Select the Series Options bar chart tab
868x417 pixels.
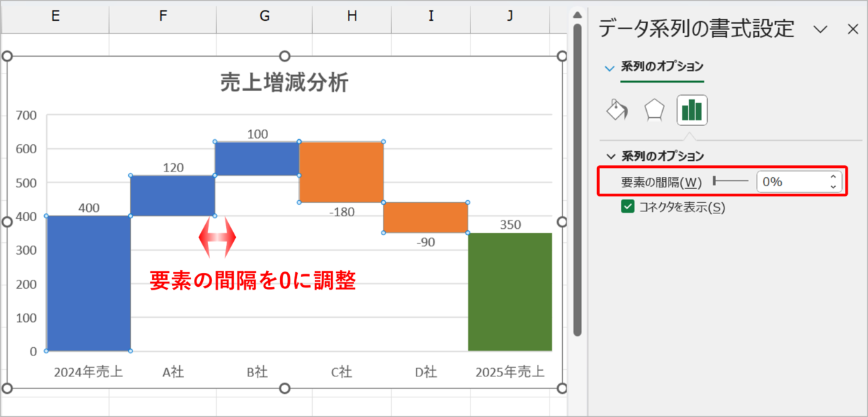pos(692,110)
